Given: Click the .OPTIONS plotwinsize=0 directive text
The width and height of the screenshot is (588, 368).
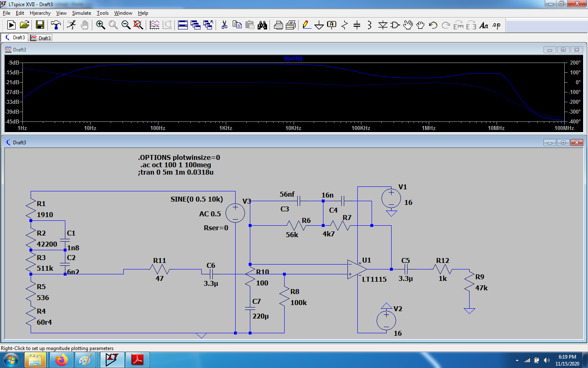Looking at the screenshot, I should click(179, 157).
